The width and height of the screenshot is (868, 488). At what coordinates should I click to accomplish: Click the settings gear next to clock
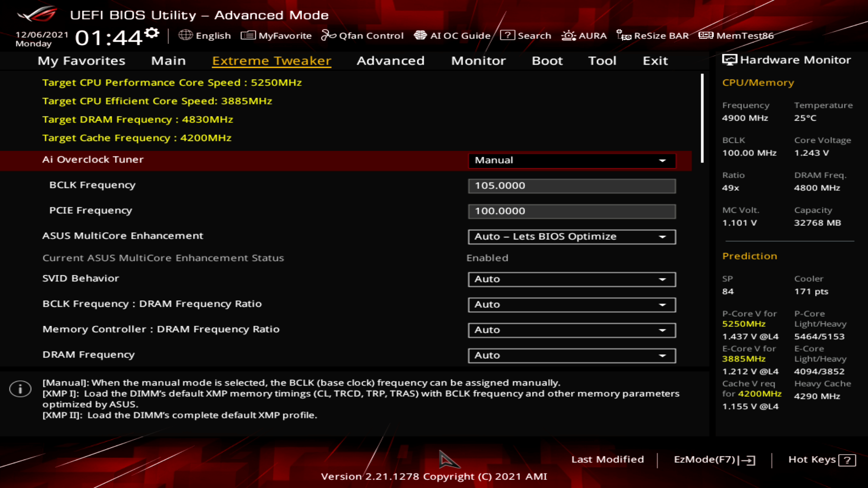(152, 33)
